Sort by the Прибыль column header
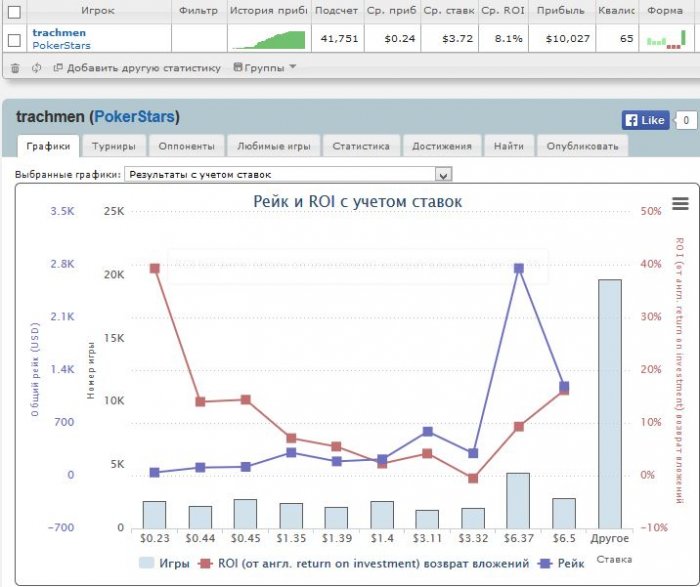 pyautogui.click(x=561, y=11)
